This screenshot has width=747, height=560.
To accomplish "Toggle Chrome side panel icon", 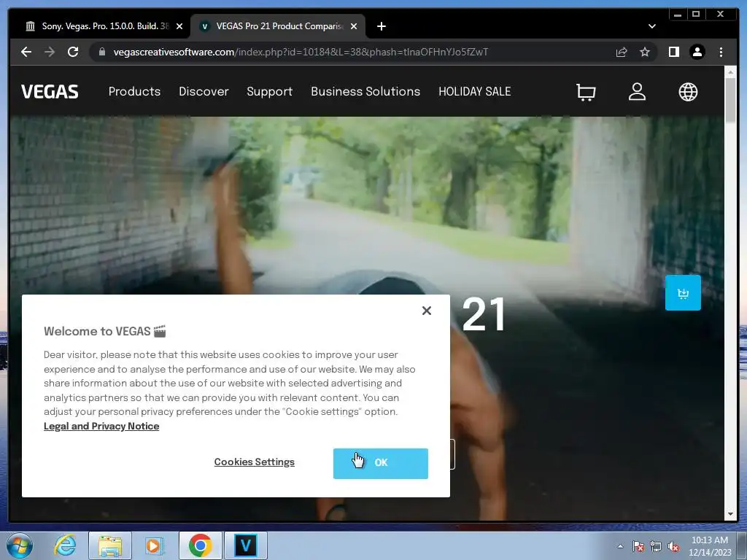I will coord(673,52).
